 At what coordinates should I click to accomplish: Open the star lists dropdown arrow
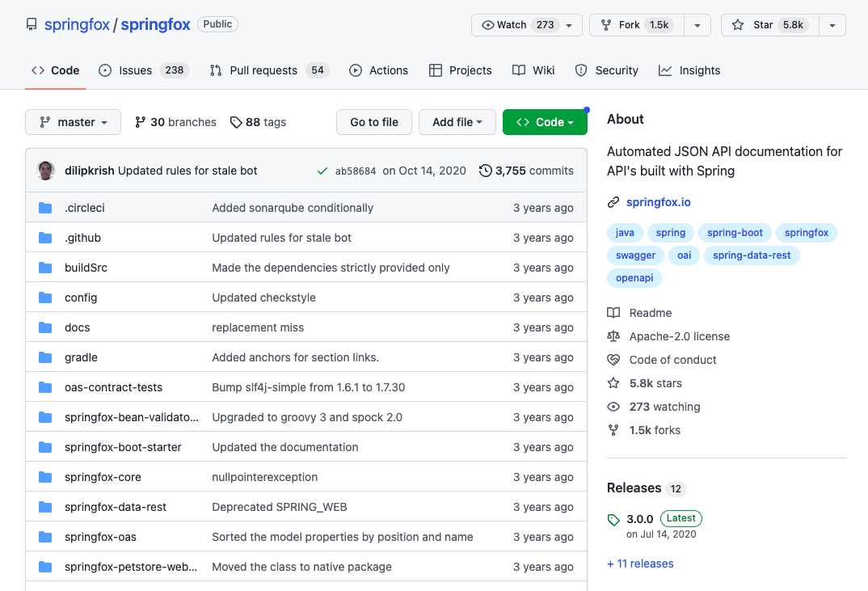[x=832, y=25]
